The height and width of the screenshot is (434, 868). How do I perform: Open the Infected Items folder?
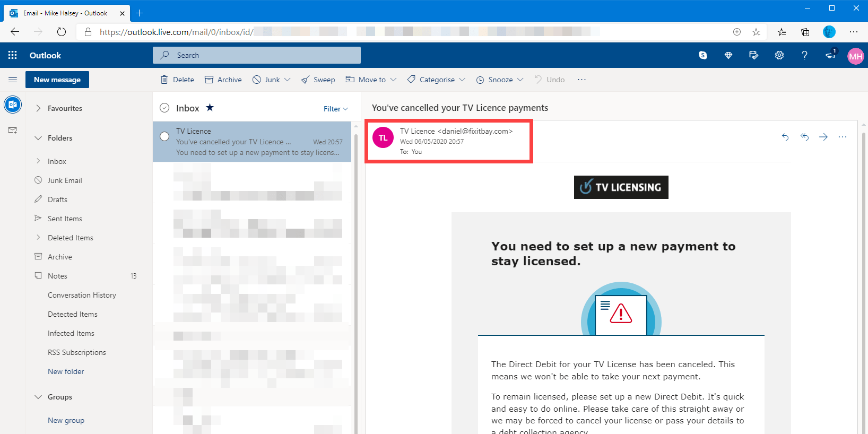[71, 333]
